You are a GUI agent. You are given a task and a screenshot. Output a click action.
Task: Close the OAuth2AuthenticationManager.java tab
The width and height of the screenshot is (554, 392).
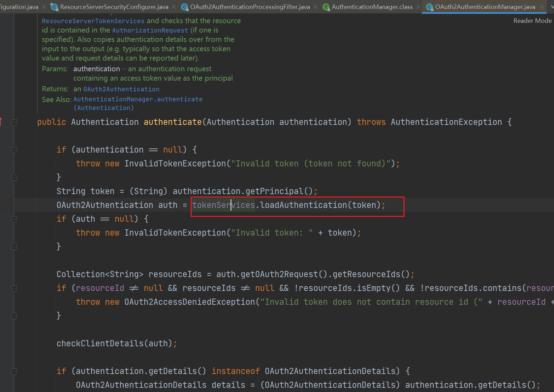tap(542, 7)
